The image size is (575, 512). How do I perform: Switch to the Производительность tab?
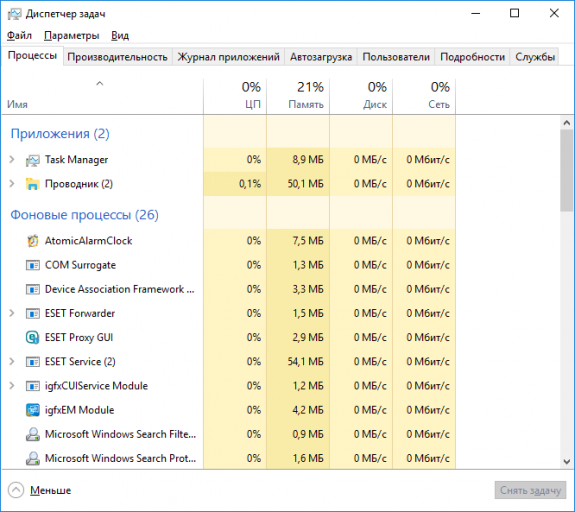coord(117,57)
